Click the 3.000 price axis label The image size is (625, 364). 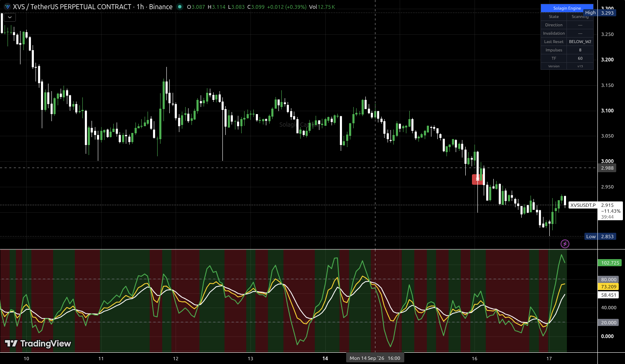607,161
